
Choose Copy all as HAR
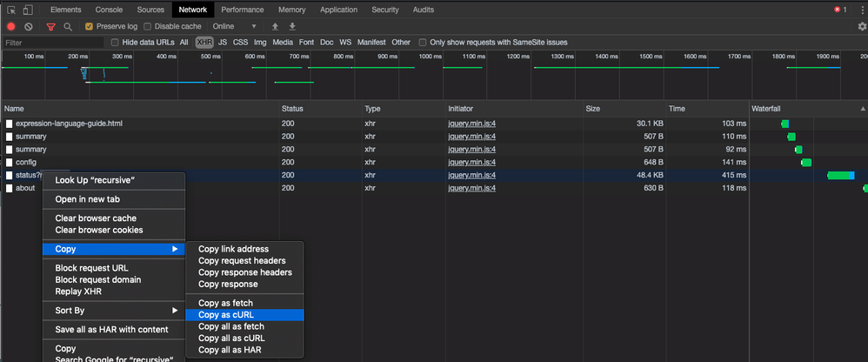[x=244, y=350]
